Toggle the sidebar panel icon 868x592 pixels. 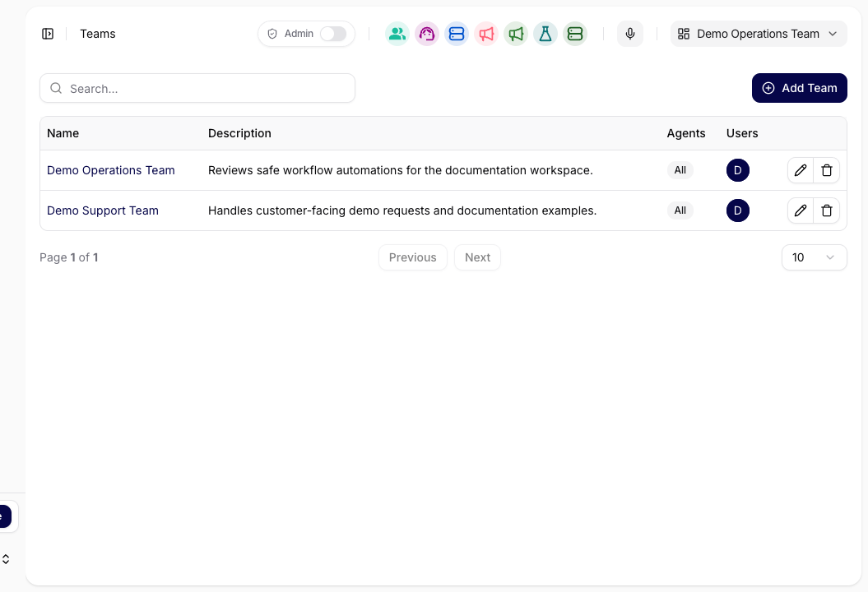tap(48, 34)
